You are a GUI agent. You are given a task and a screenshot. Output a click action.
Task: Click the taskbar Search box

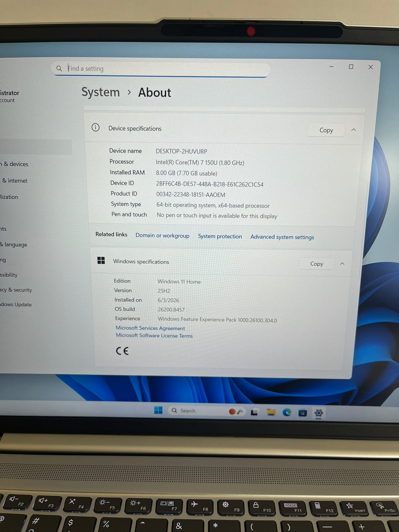click(207, 411)
